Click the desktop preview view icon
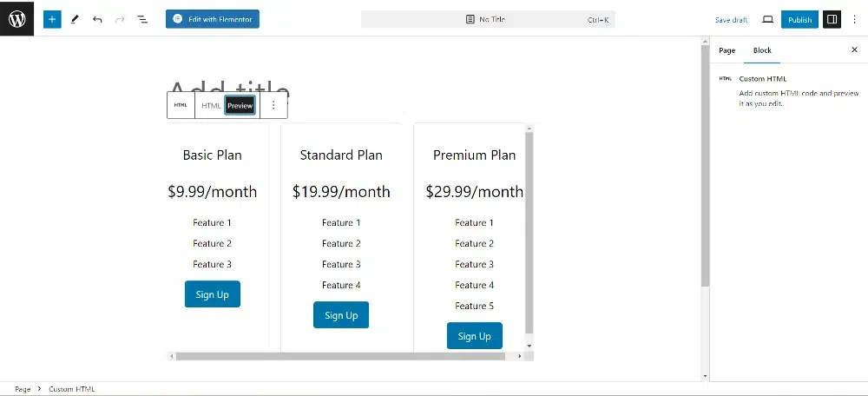868x396 pixels. [767, 19]
